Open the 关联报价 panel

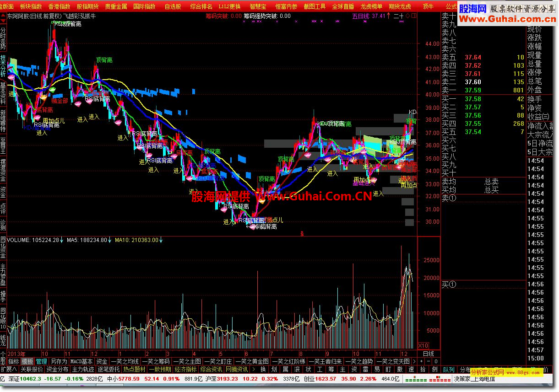(32, 369)
